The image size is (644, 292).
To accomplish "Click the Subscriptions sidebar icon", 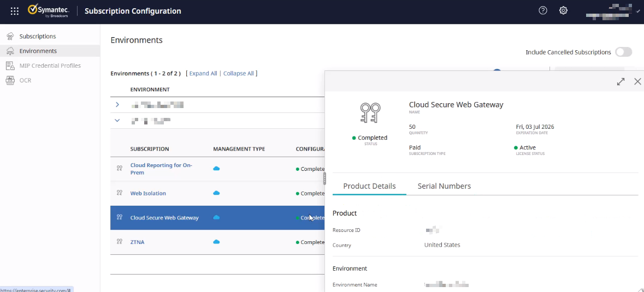I will point(10,36).
